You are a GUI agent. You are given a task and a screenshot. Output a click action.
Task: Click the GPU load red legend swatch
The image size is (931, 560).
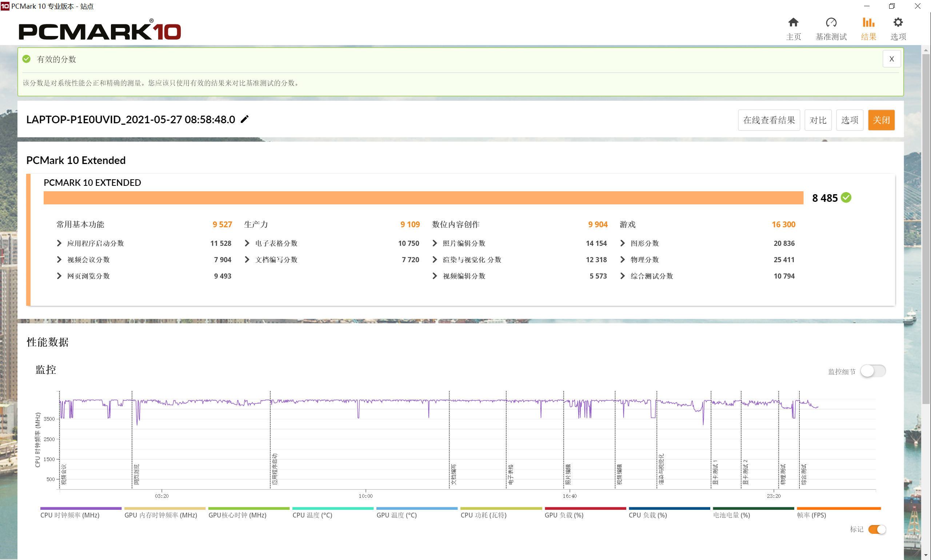pos(585,508)
